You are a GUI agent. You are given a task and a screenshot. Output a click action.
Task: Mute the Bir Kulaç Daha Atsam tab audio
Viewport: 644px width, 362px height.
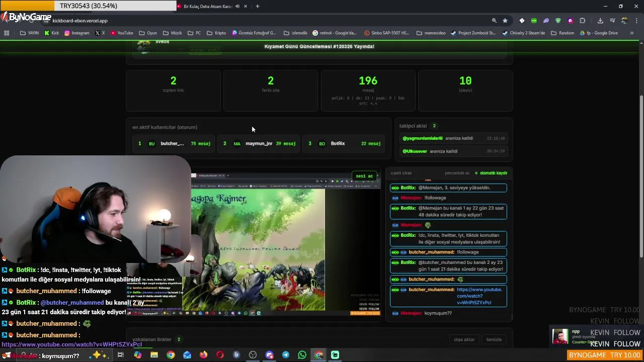(237, 7)
